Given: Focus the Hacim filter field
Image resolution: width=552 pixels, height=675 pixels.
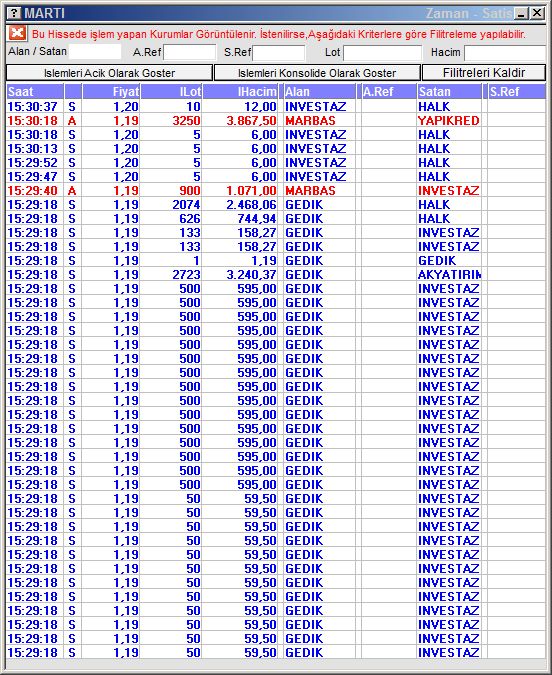Looking at the screenshot, I should point(505,53).
